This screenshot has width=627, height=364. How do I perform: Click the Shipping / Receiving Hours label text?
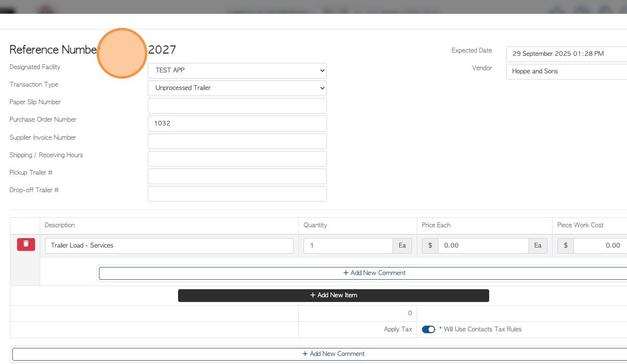tap(46, 155)
